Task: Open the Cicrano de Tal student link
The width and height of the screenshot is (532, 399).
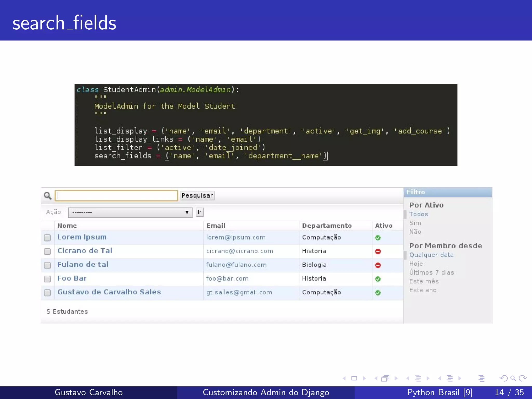Action: (85, 251)
